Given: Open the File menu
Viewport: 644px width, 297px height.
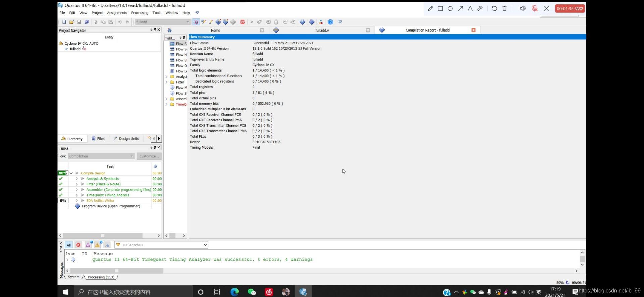Looking at the screenshot, I should [x=62, y=13].
